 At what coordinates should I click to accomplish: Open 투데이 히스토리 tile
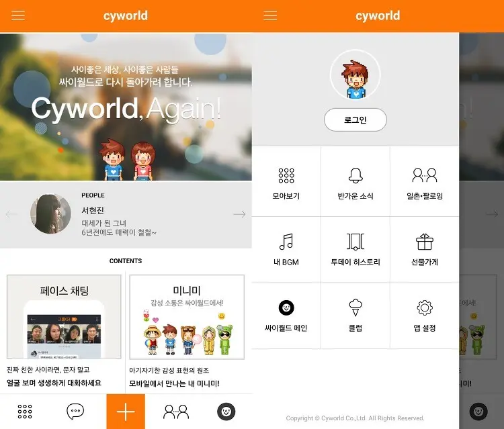355,250
